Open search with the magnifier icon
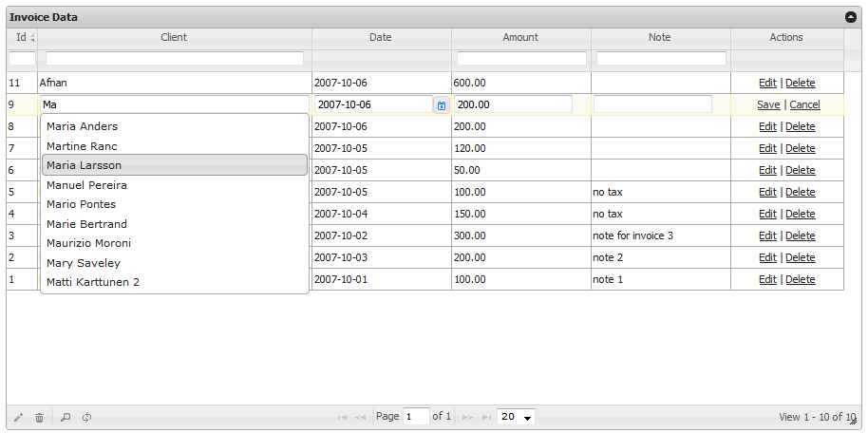Viewport: 868px width, 433px height. tap(66, 418)
